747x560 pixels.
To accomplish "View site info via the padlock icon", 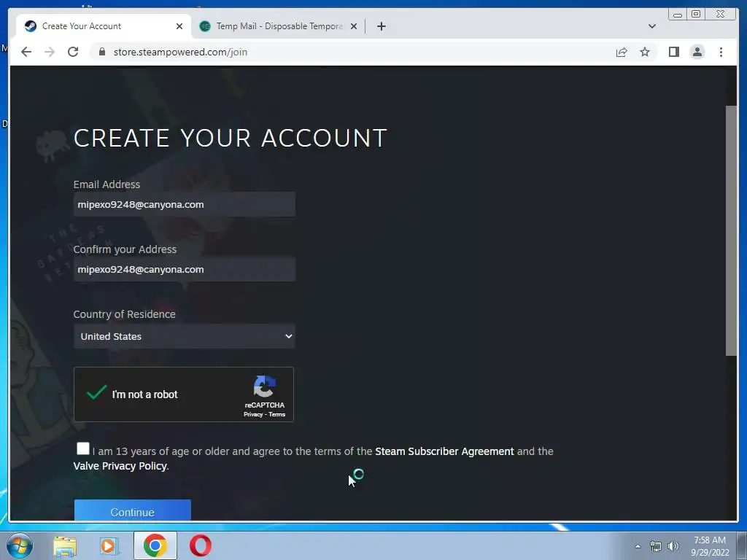I will pyautogui.click(x=101, y=52).
